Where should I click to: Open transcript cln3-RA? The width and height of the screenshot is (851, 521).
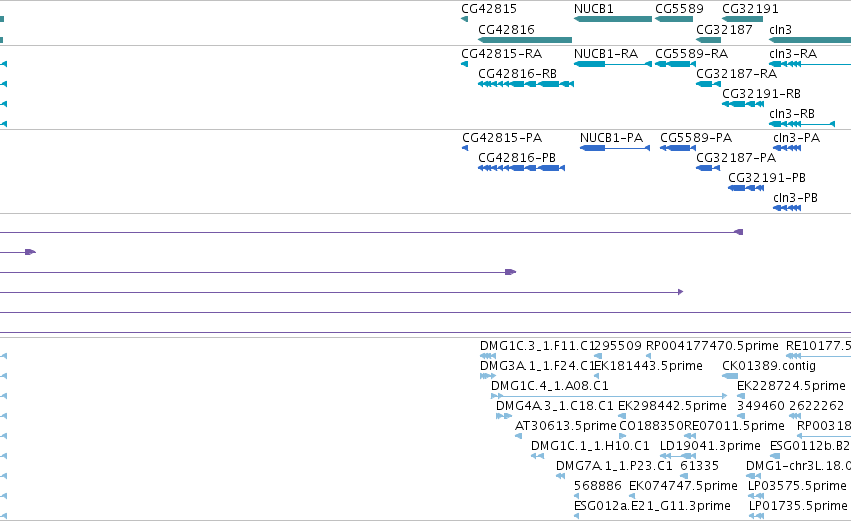click(793, 54)
